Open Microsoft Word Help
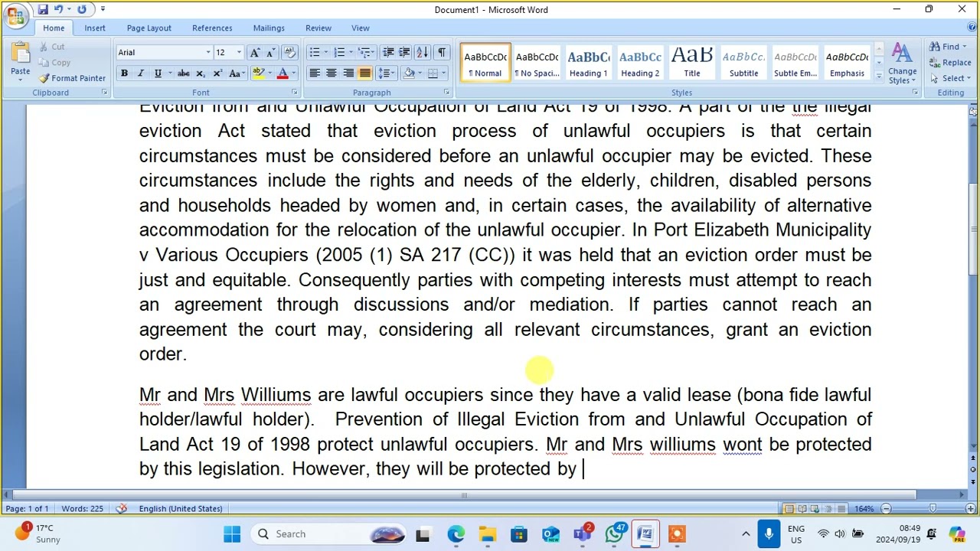 [970, 28]
